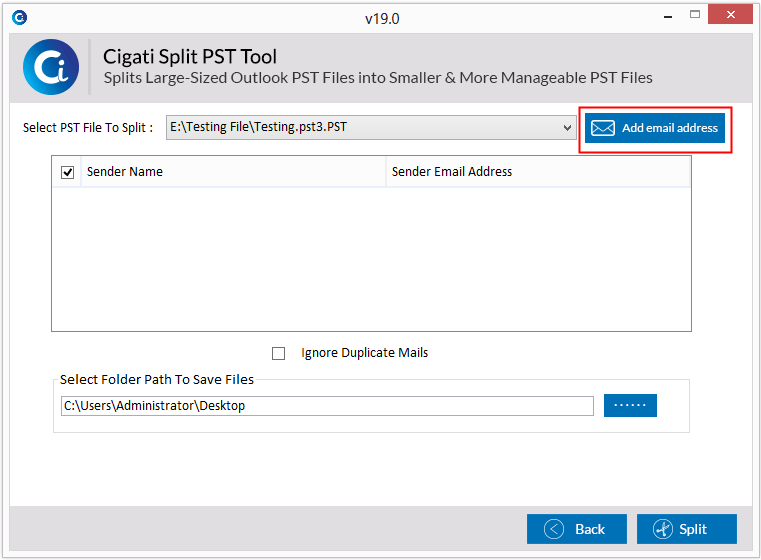Click the Sender Email Address column header

pyautogui.click(x=538, y=172)
